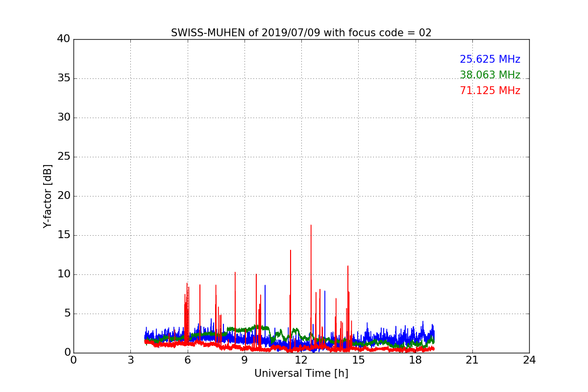The image size is (588, 392).
Task: Click the Y-factor [dB] axis label
Action: click(48, 196)
